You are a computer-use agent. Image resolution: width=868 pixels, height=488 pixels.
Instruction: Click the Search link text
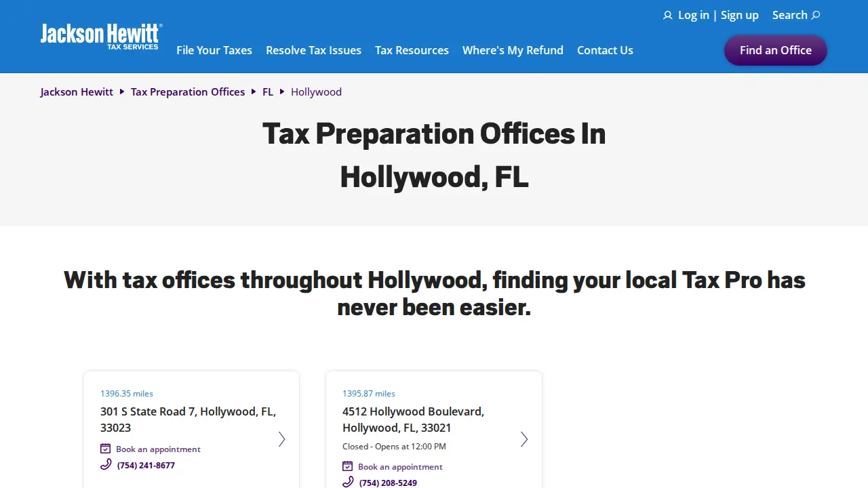coord(790,15)
